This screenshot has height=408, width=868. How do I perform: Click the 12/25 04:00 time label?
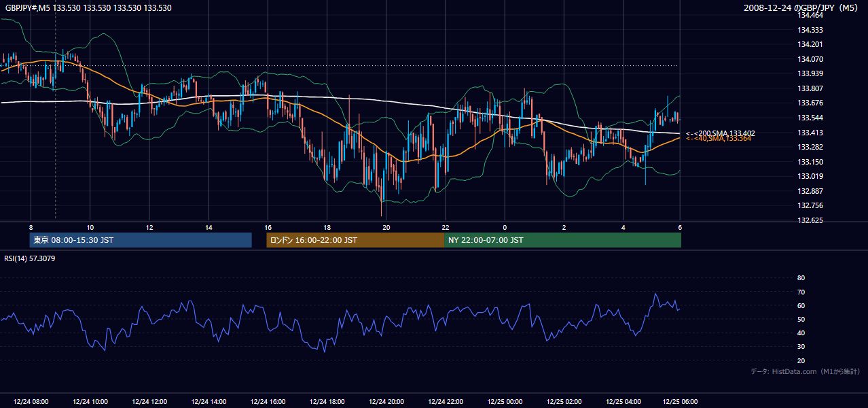(x=623, y=401)
